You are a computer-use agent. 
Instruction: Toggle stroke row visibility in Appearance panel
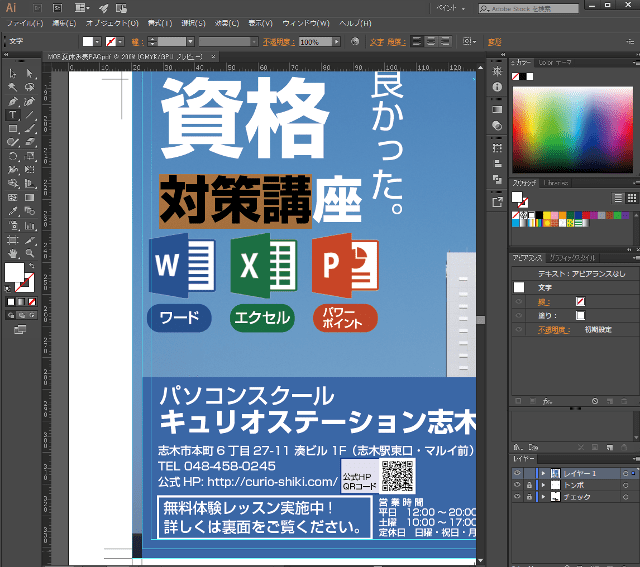click(519, 302)
